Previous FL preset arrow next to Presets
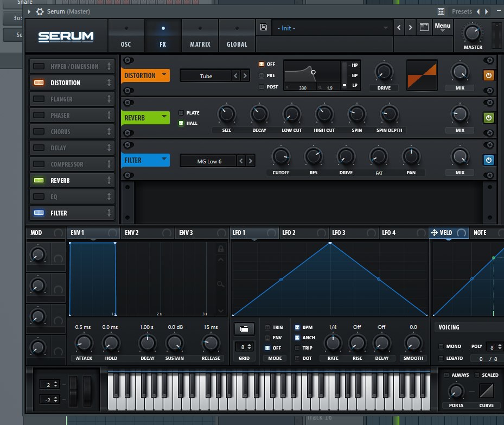 [x=479, y=11]
